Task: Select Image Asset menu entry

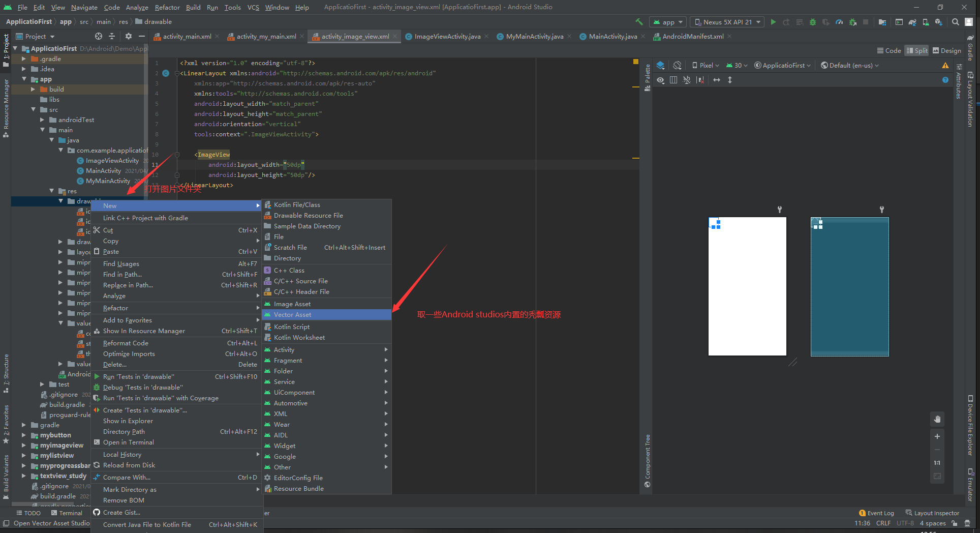Action: click(327, 304)
